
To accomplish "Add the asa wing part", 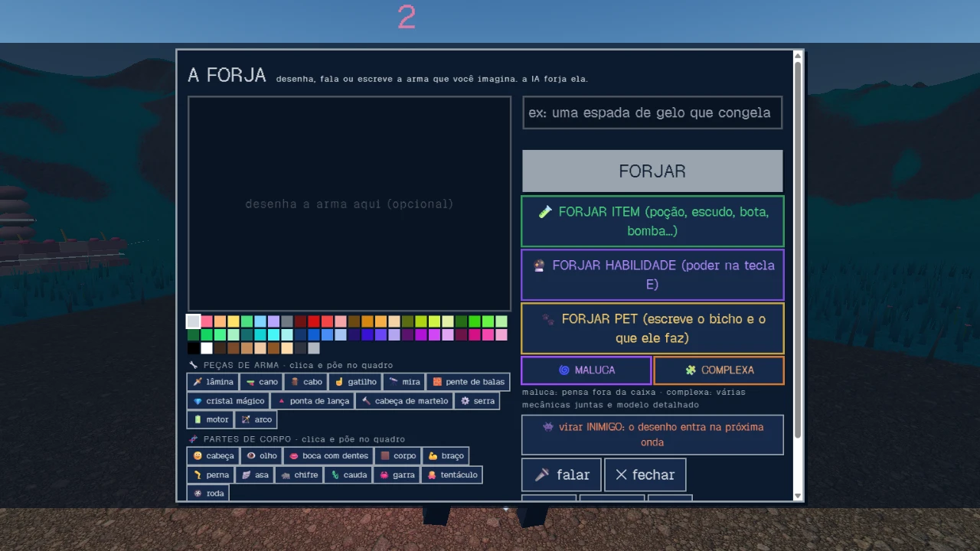I will pos(255,475).
